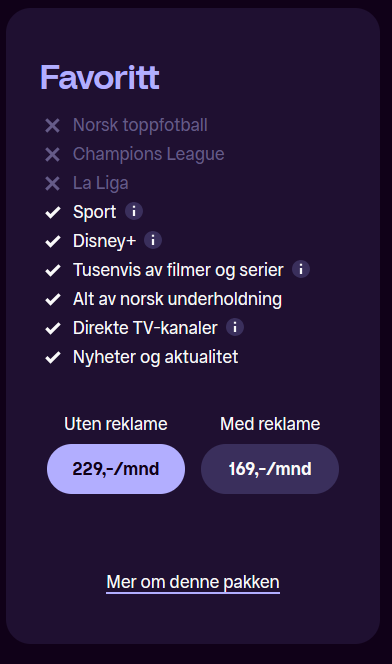Click the checkmark beside Sport
Screen dimensions: 392x664
coord(53,212)
